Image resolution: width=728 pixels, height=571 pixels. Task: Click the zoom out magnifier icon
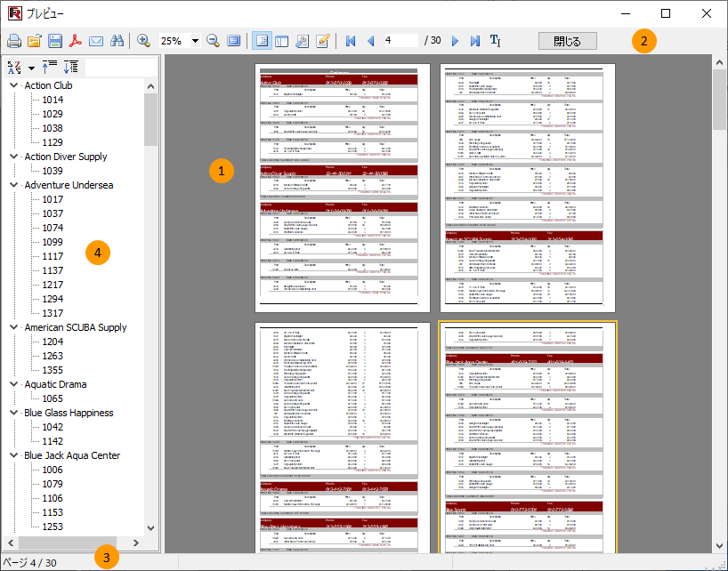tap(214, 41)
